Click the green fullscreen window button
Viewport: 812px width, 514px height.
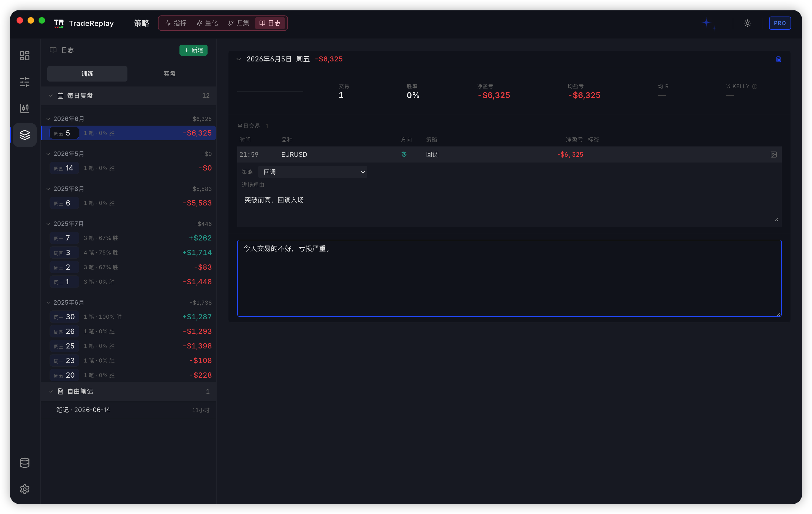tap(42, 21)
